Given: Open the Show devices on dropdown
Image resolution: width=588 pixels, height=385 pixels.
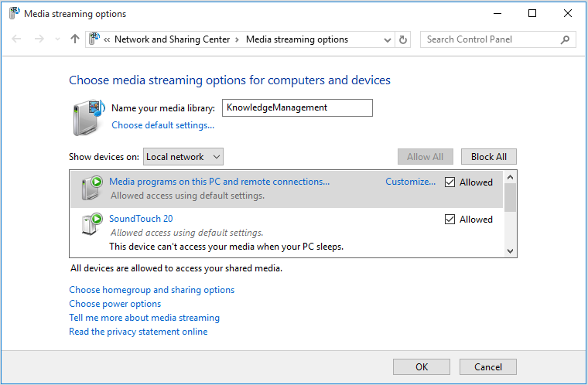Looking at the screenshot, I should tap(183, 157).
